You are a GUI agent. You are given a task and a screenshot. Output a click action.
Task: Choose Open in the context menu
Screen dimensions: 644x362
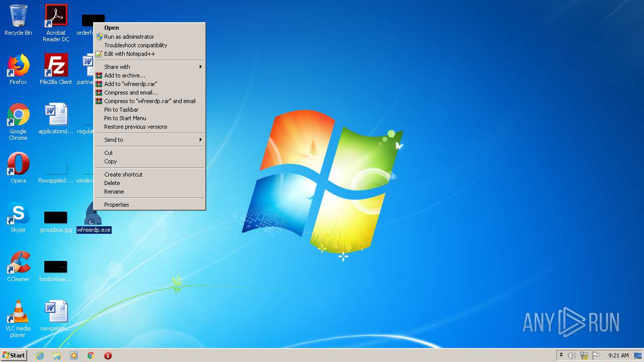(149, 28)
